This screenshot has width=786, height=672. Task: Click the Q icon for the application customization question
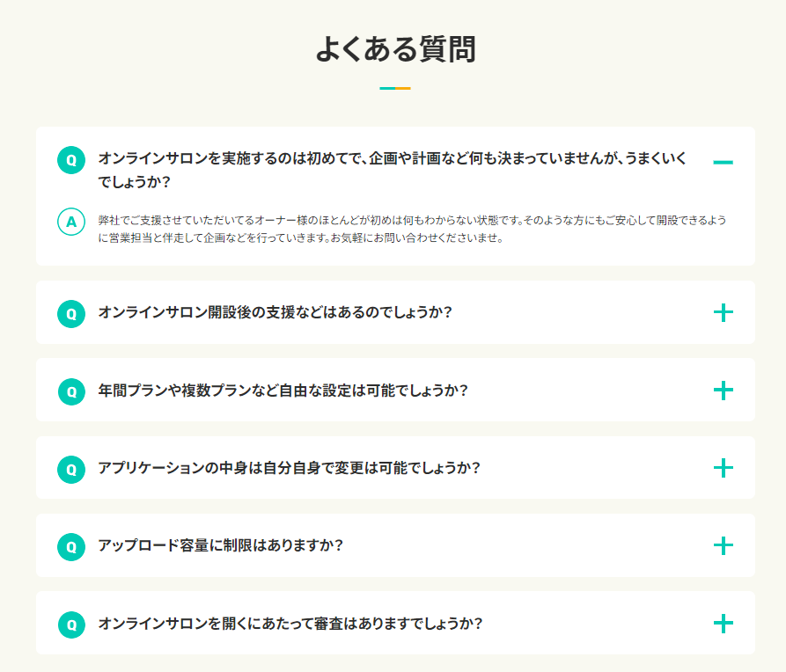coord(71,468)
